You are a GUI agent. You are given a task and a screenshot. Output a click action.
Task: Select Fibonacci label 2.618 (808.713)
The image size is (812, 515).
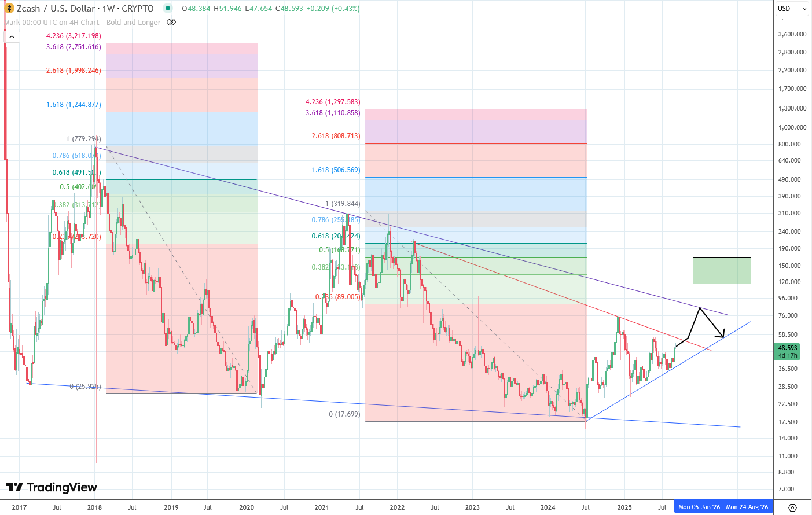[336, 136]
